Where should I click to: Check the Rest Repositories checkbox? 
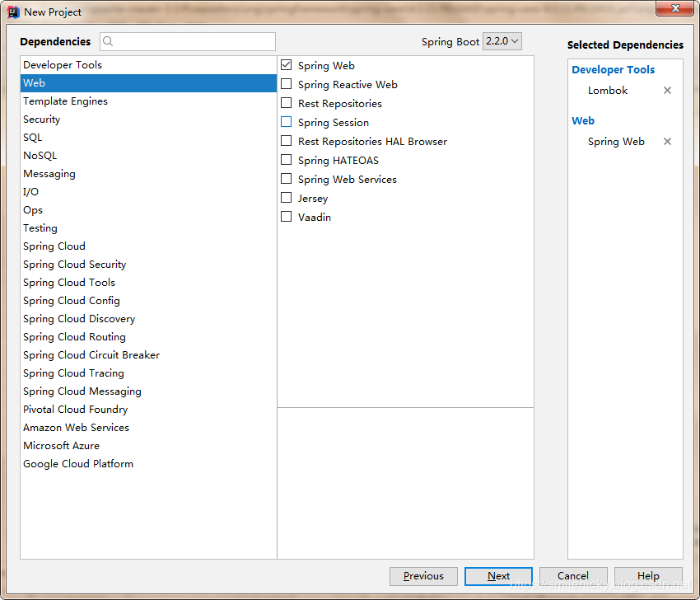(x=286, y=103)
